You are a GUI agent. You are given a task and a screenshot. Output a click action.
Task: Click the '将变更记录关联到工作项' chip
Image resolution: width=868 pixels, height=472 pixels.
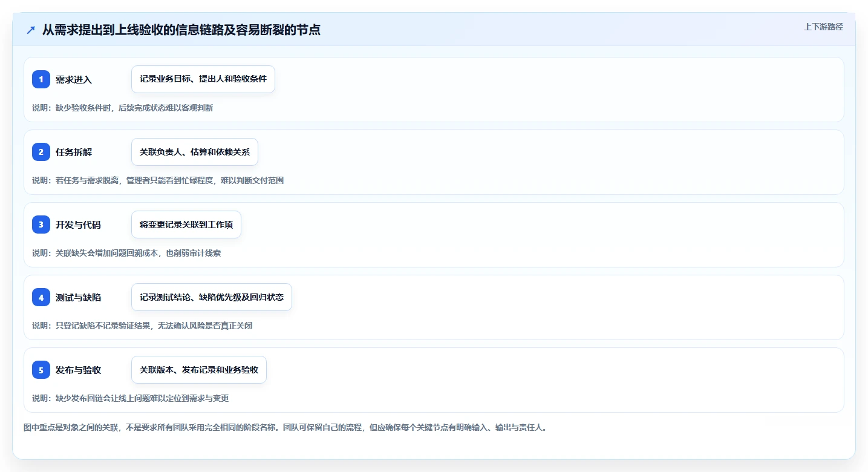pyautogui.click(x=186, y=225)
